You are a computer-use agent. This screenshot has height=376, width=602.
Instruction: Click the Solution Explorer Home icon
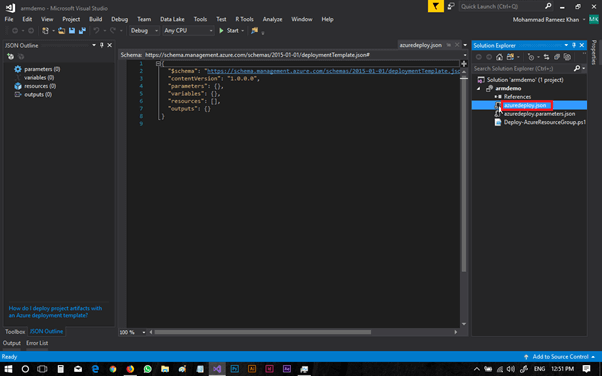point(499,57)
